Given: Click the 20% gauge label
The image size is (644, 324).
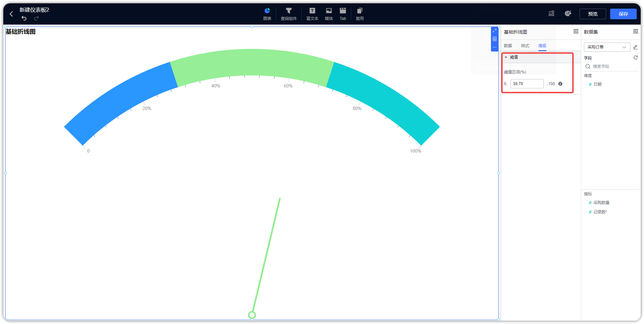Looking at the screenshot, I should tap(147, 109).
